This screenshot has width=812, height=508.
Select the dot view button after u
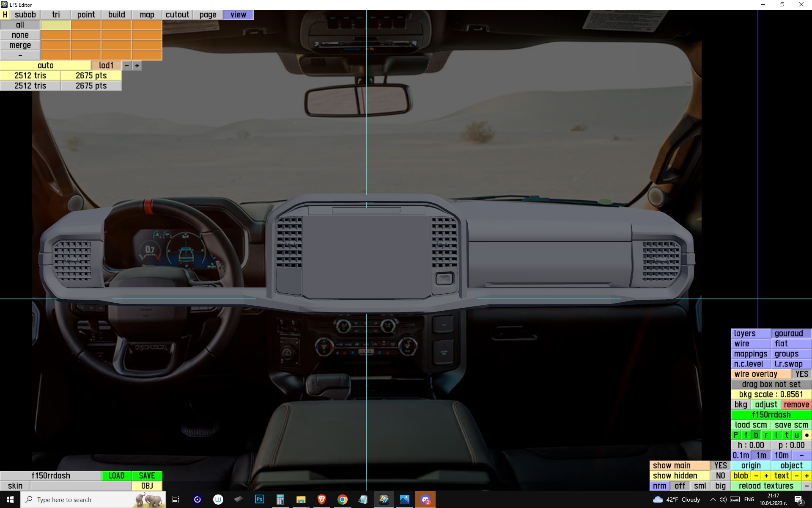807,435
